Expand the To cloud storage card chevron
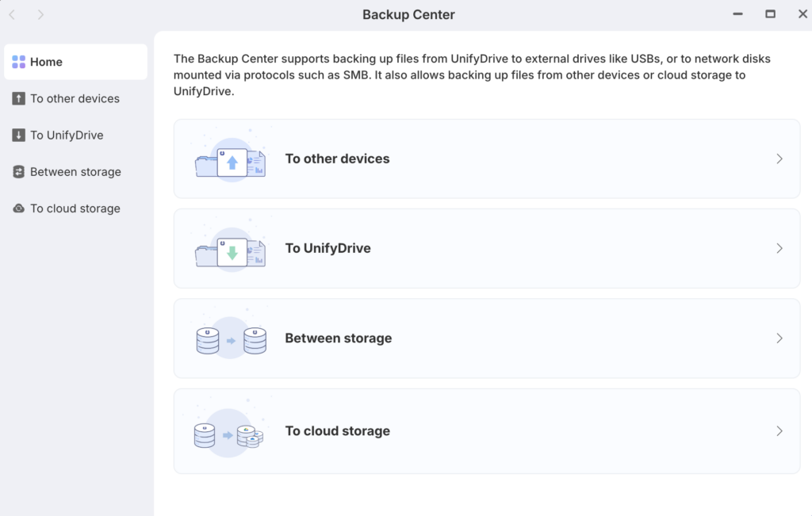Viewport: 812px width, 516px height. 779,431
